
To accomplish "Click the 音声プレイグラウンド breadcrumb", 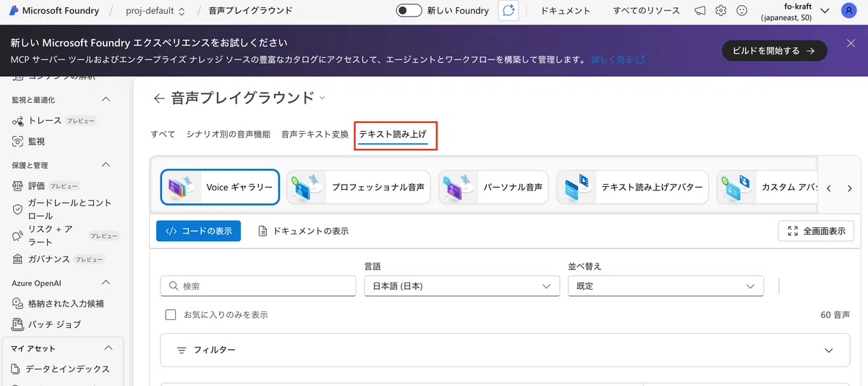I will tap(250, 11).
